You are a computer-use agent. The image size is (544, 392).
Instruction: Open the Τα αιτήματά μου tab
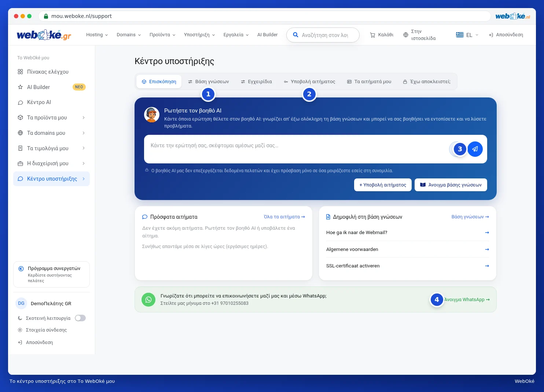tap(369, 82)
